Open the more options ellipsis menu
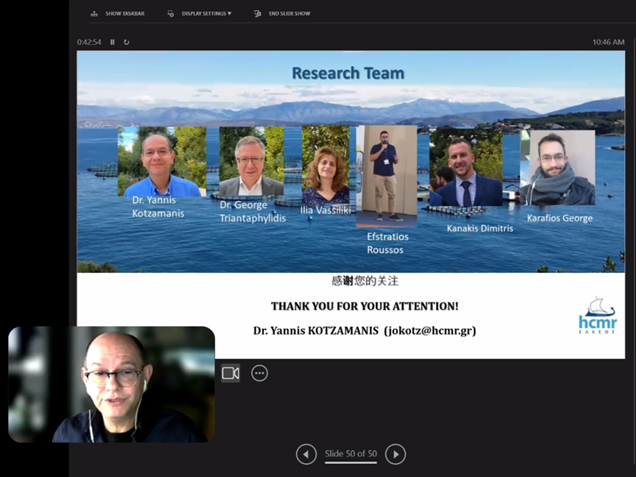Screen dimensions: 636x477 (260, 373)
